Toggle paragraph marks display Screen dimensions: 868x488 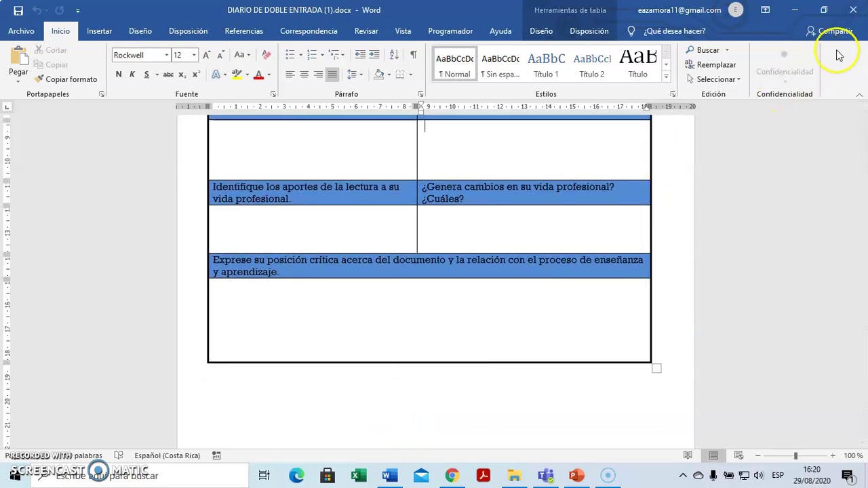[414, 55]
